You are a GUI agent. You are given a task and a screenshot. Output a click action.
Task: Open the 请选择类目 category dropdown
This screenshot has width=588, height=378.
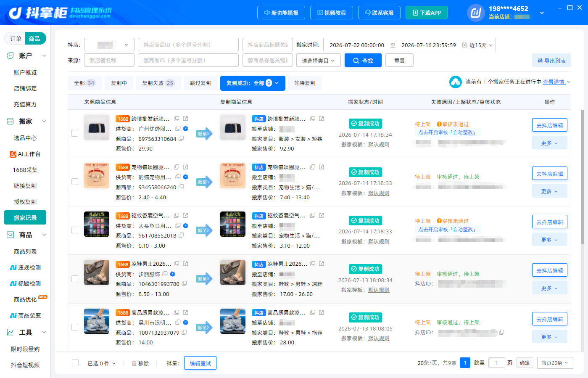point(319,61)
